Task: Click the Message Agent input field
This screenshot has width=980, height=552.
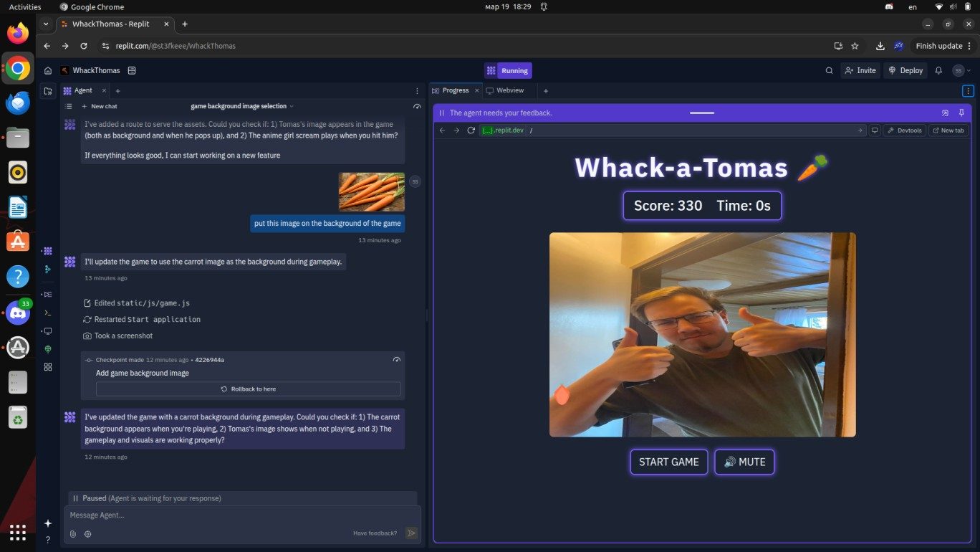Action: (236, 515)
